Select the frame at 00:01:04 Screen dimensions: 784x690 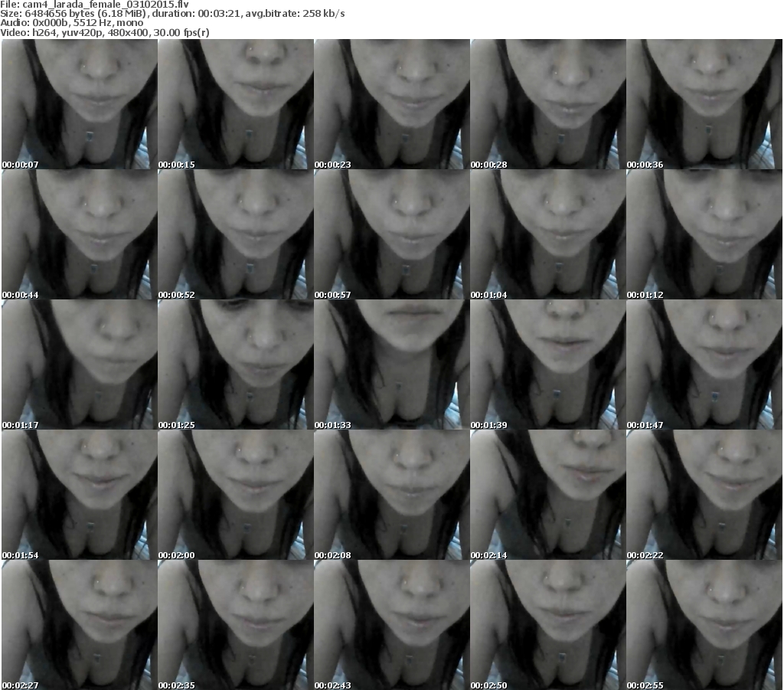(548, 234)
